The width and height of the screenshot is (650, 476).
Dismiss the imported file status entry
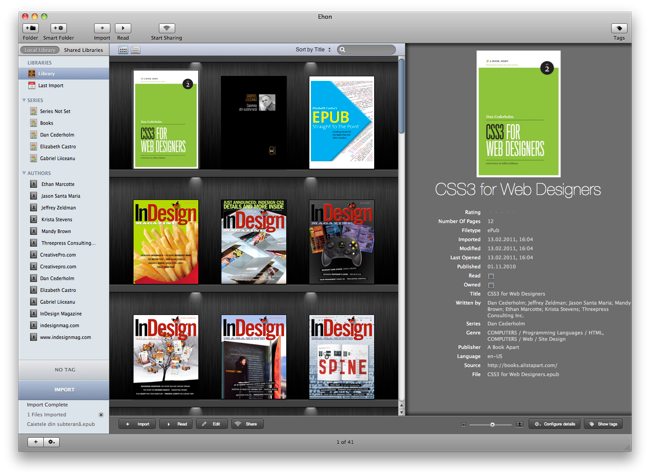101,415
